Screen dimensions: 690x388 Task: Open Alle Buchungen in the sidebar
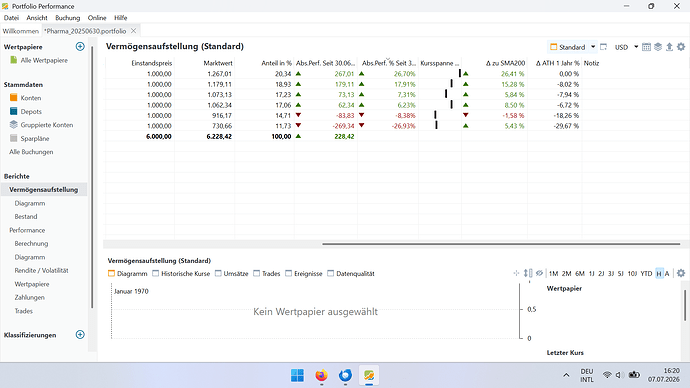(31, 152)
